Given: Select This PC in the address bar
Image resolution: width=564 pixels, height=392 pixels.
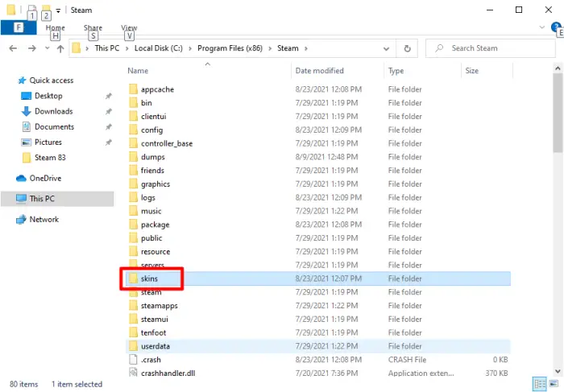Looking at the screenshot, I should click(107, 48).
